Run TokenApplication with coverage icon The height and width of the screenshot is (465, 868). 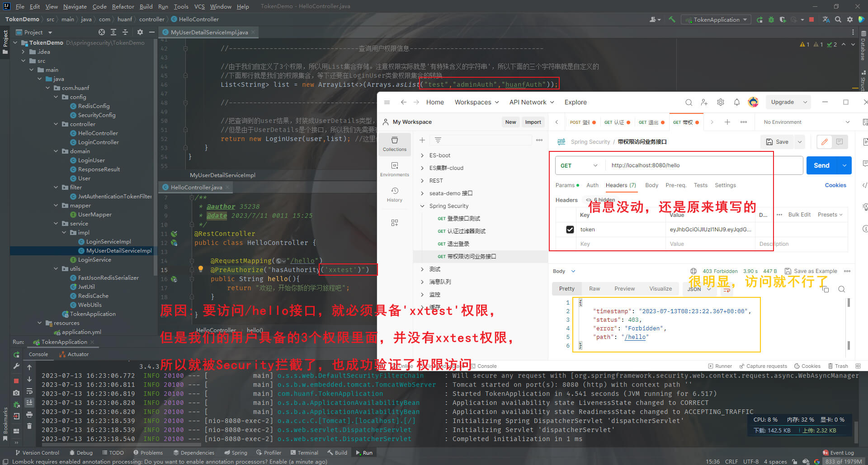point(783,19)
